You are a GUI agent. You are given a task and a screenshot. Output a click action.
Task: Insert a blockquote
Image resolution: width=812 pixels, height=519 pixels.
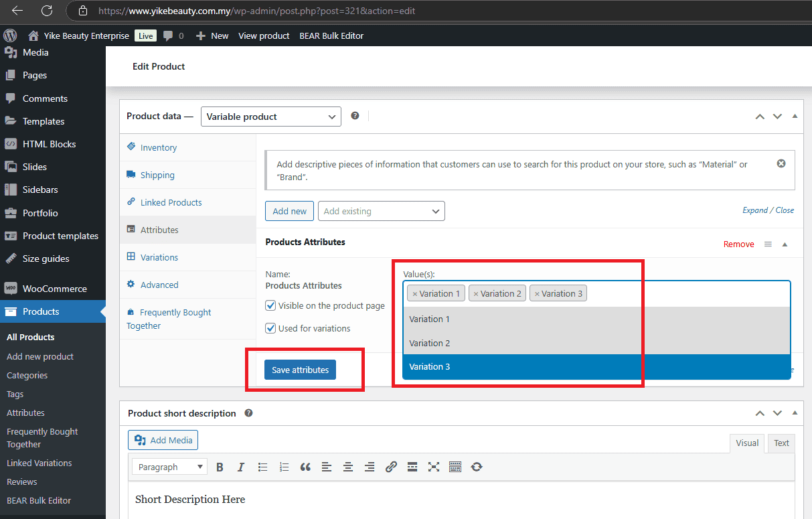(305, 467)
